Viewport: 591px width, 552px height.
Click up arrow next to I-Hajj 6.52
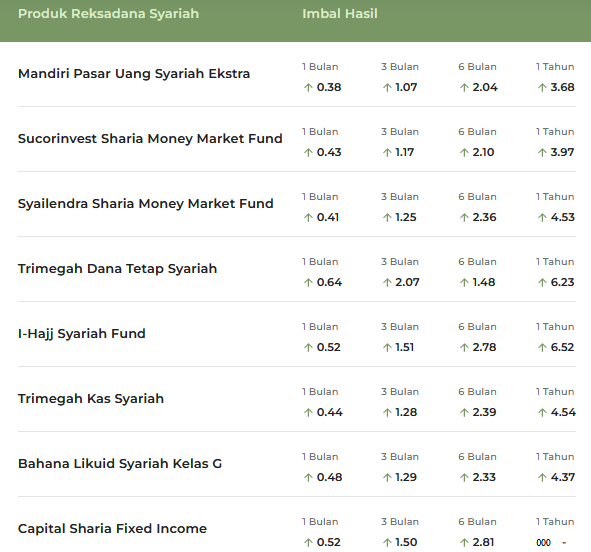click(x=542, y=347)
